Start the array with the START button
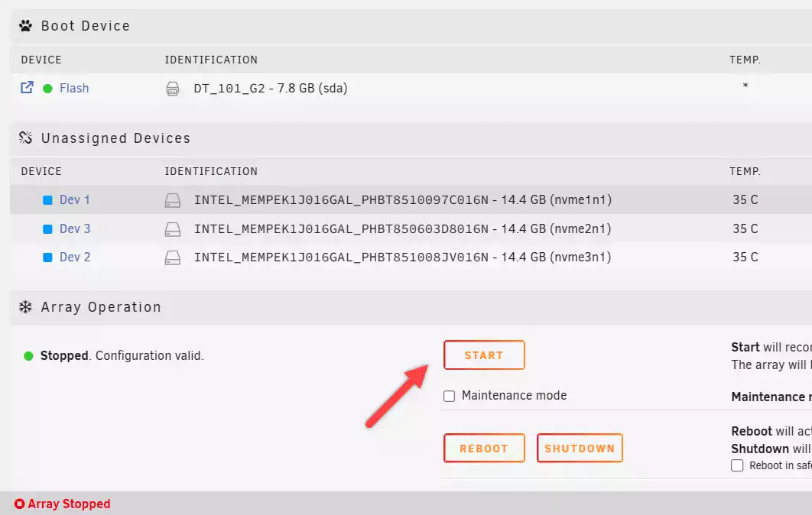The height and width of the screenshot is (515, 812). [x=484, y=355]
